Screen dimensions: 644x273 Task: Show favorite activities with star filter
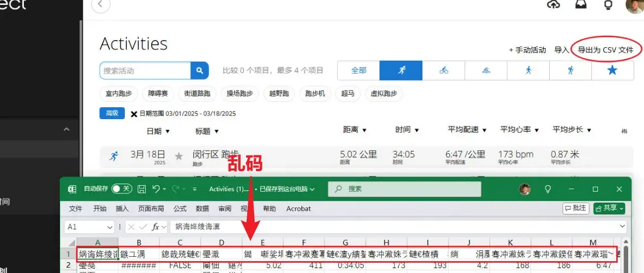pos(613,70)
